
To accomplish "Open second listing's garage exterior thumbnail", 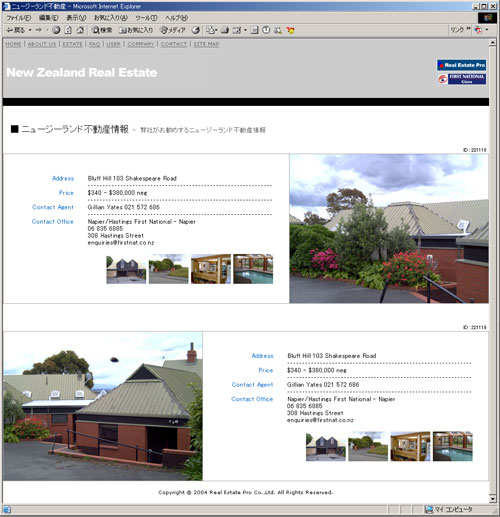I will [326, 446].
